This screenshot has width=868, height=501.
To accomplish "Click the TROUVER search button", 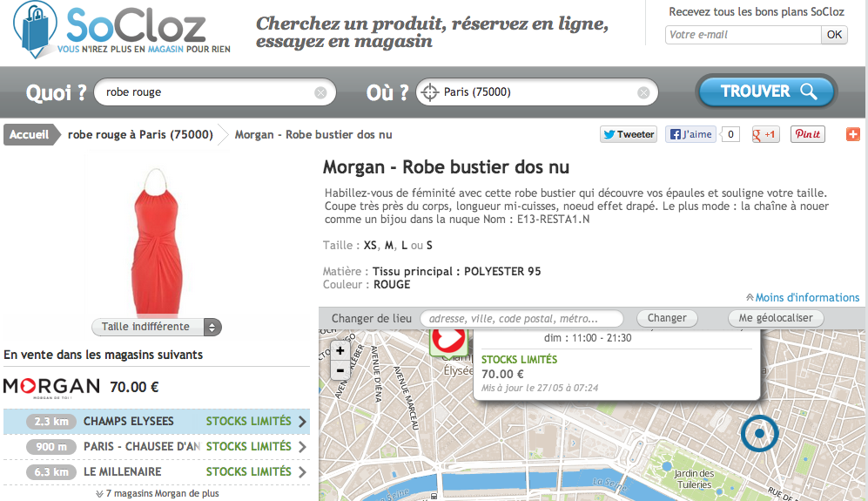I will pyautogui.click(x=766, y=91).
